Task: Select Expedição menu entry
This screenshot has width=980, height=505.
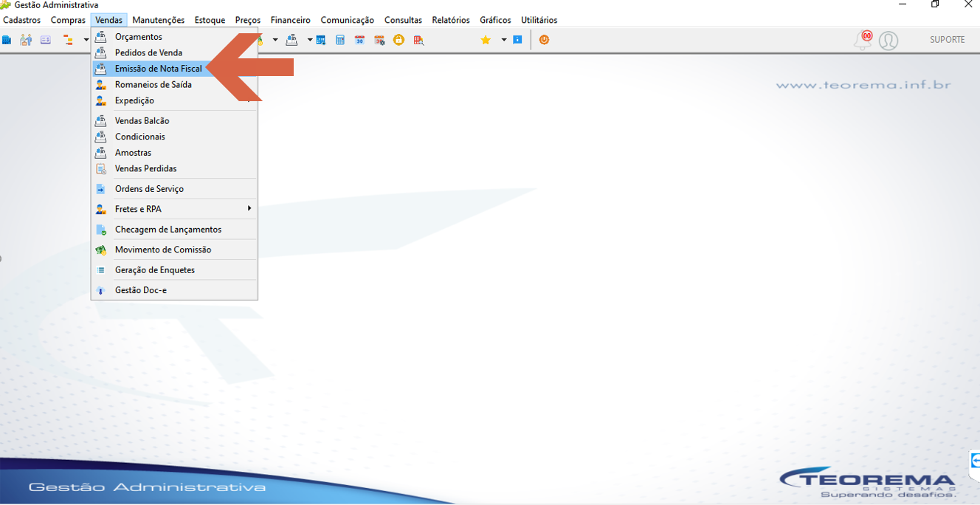Action: [x=174, y=100]
